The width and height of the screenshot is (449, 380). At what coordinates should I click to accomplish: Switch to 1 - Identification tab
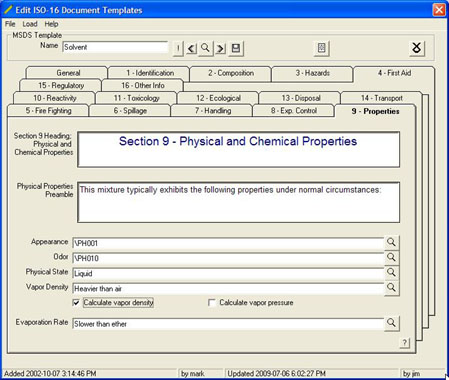[x=150, y=73]
